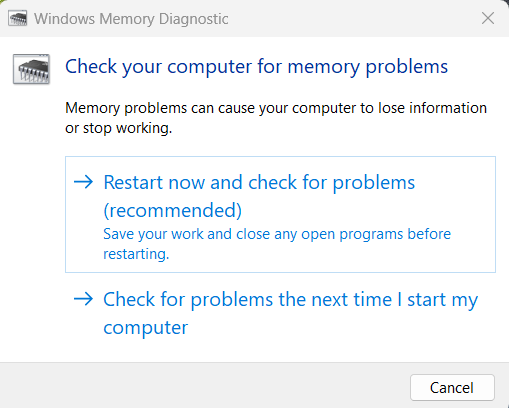
Task: Choose Check for problems the next time I start
Action: pos(280,313)
